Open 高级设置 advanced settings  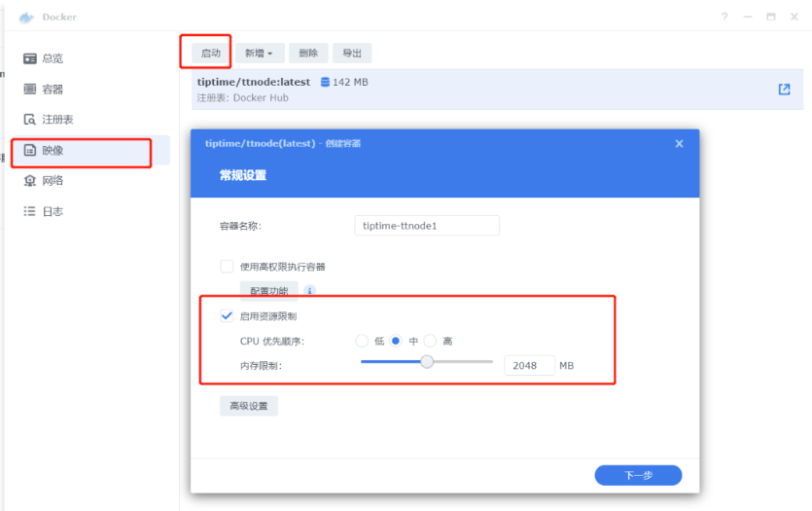(x=248, y=406)
